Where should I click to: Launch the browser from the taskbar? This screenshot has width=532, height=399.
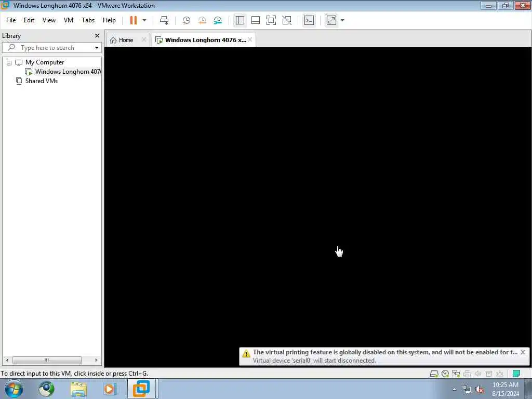point(46,389)
